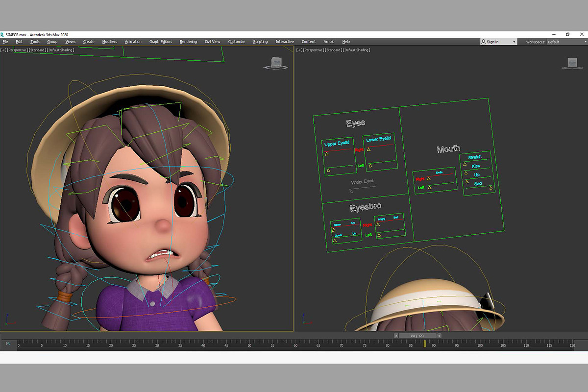Screen dimensions: 588x392
Task: Select right eyebrow Down/Up slider handle
Action: coord(334,230)
